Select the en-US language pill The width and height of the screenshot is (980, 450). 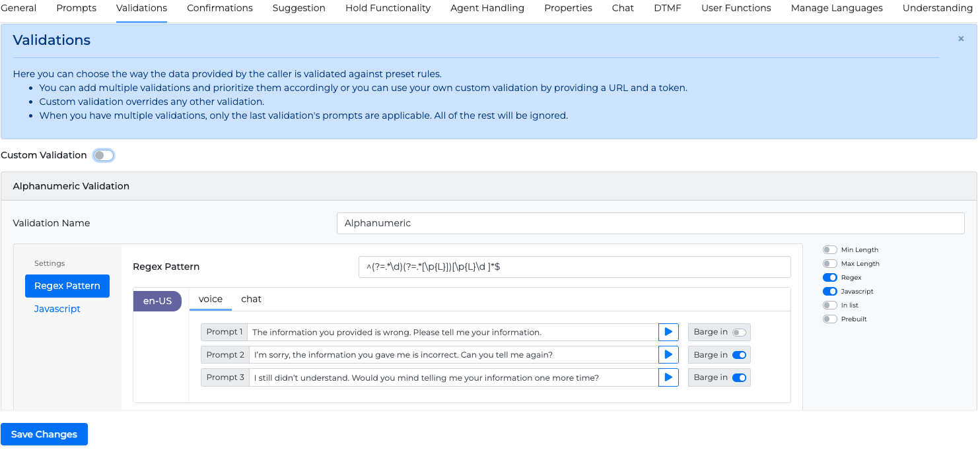pyautogui.click(x=157, y=301)
